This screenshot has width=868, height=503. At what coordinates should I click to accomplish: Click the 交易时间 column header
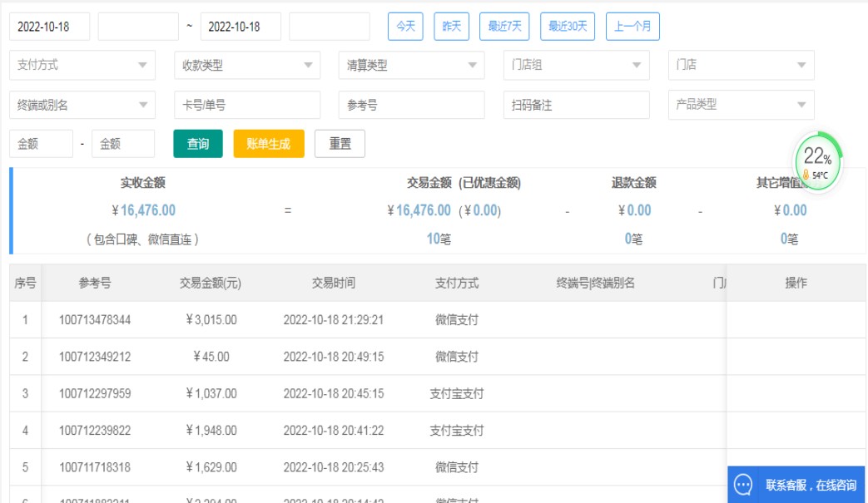pos(334,283)
